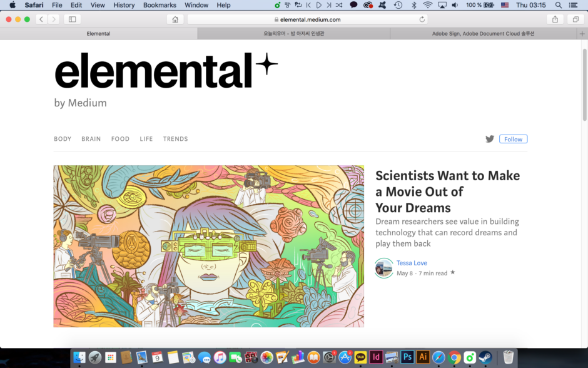
Task: Open the Share icon in Safari toolbar
Action: [555, 19]
